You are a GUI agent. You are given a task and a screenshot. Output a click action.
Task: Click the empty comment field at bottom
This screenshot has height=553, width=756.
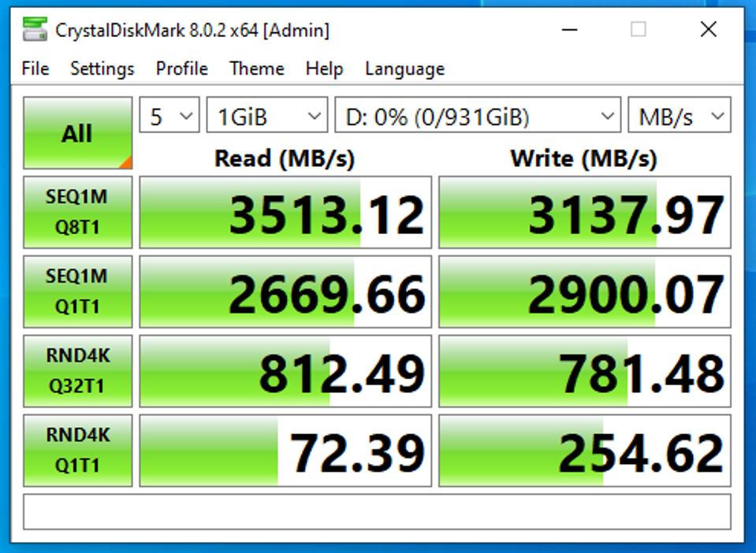coord(377,512)
